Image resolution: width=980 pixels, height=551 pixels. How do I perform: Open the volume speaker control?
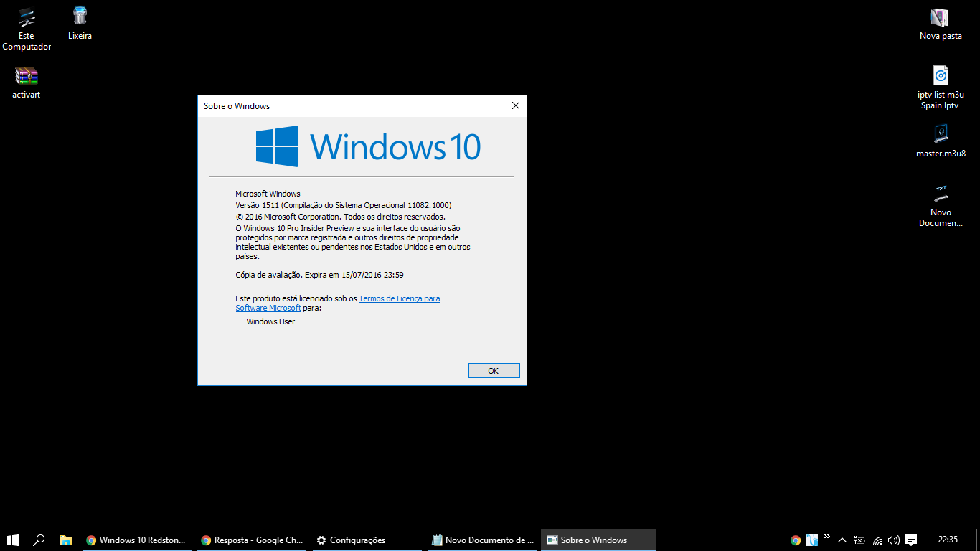[x=893, y=540]
